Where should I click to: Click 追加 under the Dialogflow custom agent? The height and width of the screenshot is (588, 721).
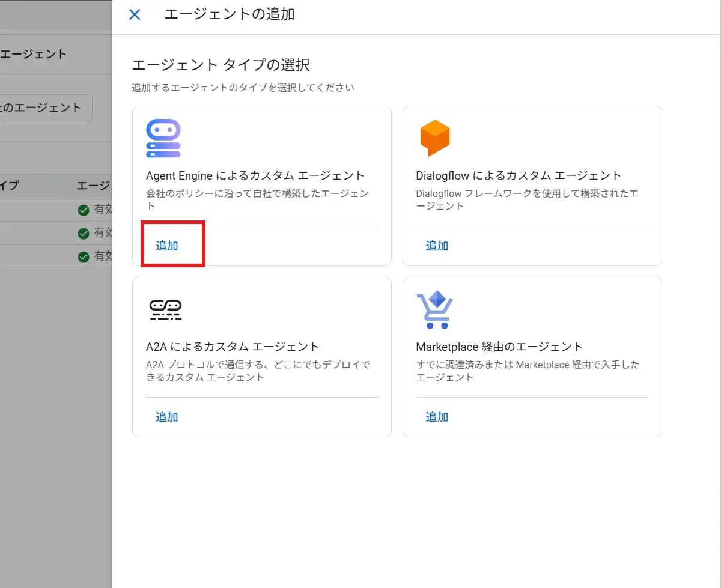pos(437,246)
